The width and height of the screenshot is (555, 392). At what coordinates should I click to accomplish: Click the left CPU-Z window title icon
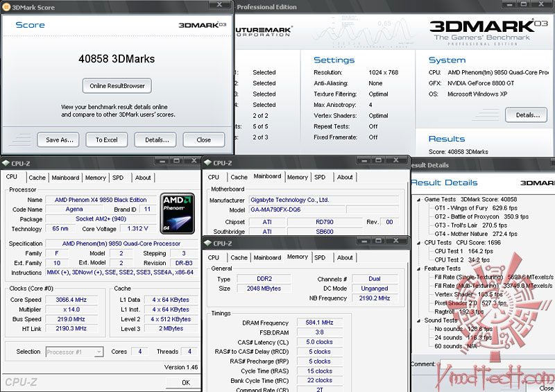pos(6,163)
